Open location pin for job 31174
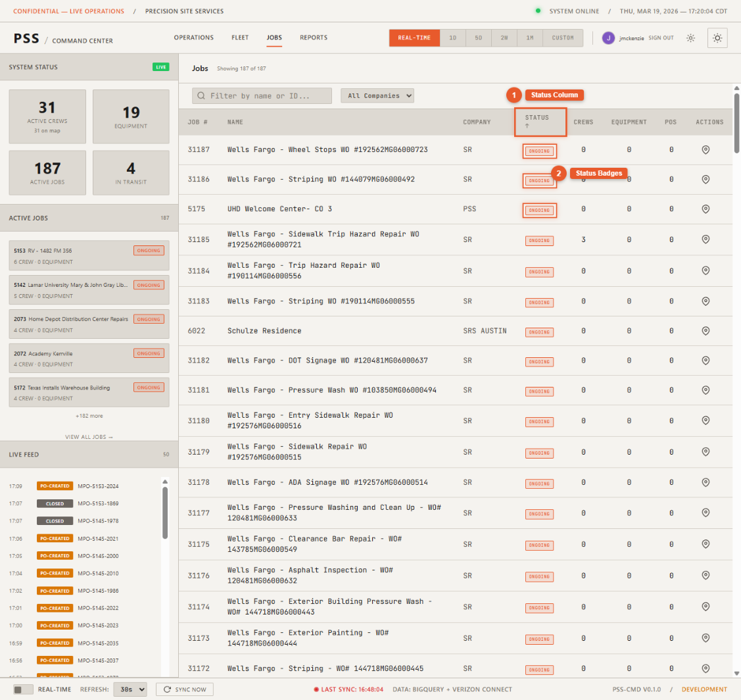 click(705, 606)
